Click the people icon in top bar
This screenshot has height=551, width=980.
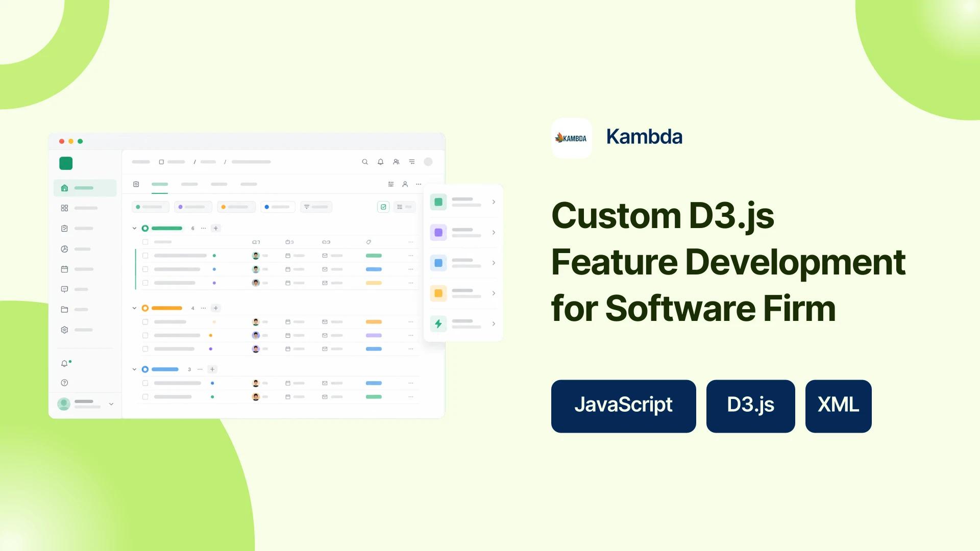(x=396, y=162)
